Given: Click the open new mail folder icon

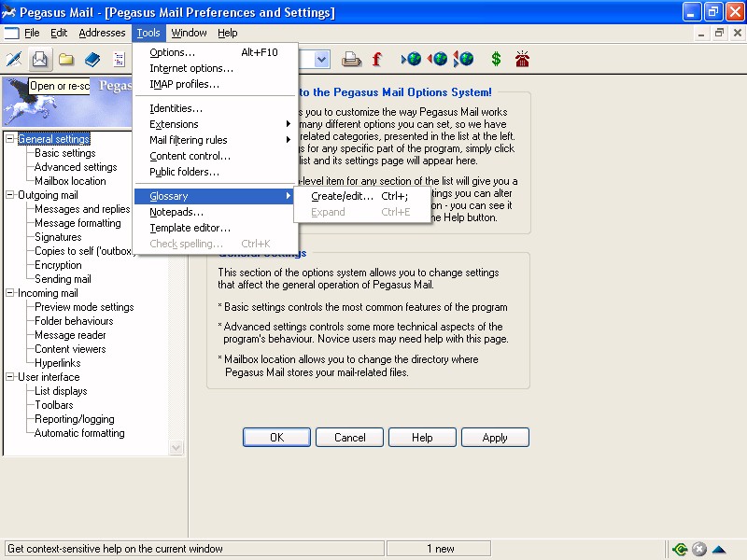Looking at the screenshot, I should click(40, 59).
